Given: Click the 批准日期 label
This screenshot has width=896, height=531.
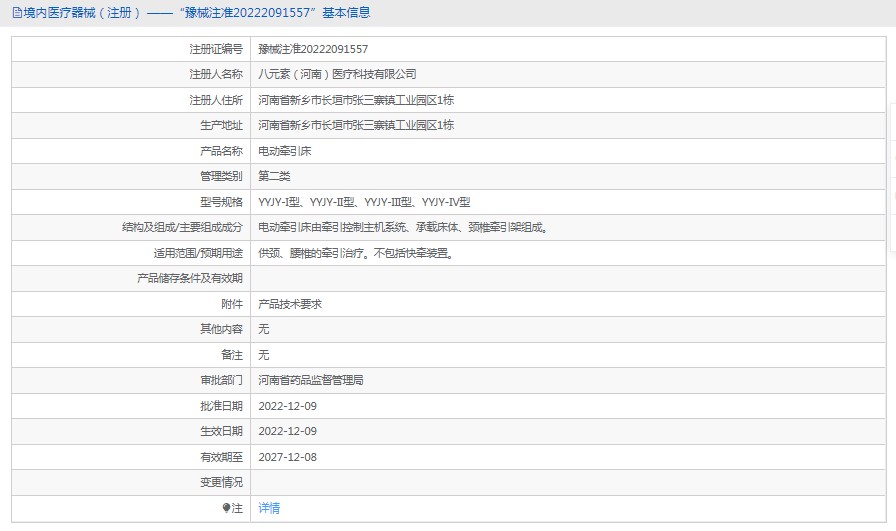Looking at the screenshot, I should pyautogui.click(x=221, y=406).
